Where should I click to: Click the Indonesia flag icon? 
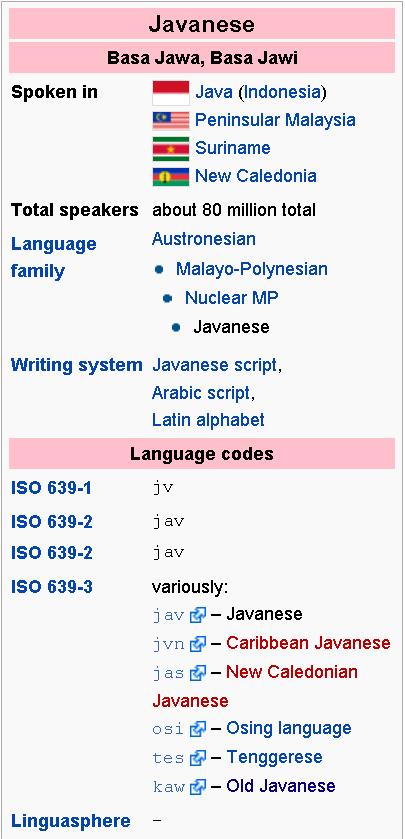click(x=171, y=93)
